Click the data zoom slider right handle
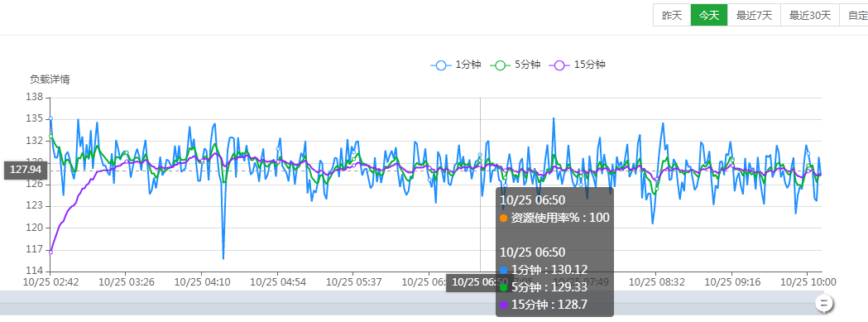This screenshot has width=868, height=322. 824,303
